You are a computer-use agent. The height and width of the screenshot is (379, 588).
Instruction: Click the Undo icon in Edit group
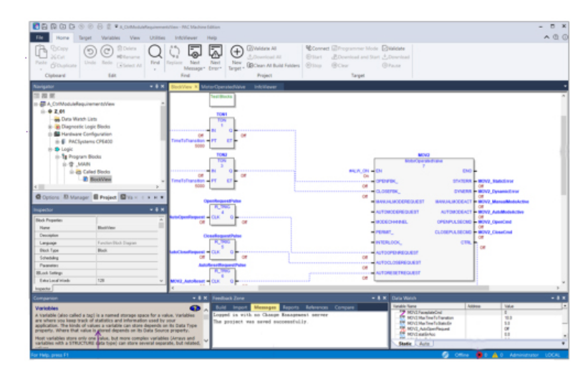(x=90, y=52)
